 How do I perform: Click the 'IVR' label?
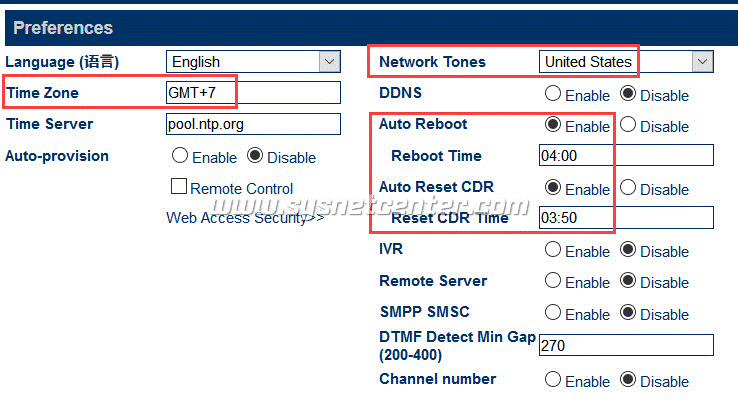[x=391, y=249]
